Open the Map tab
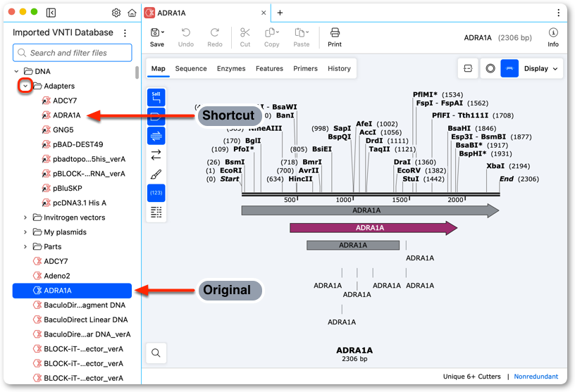The width and height of the screenshot is (575, 392). (159, 68)
